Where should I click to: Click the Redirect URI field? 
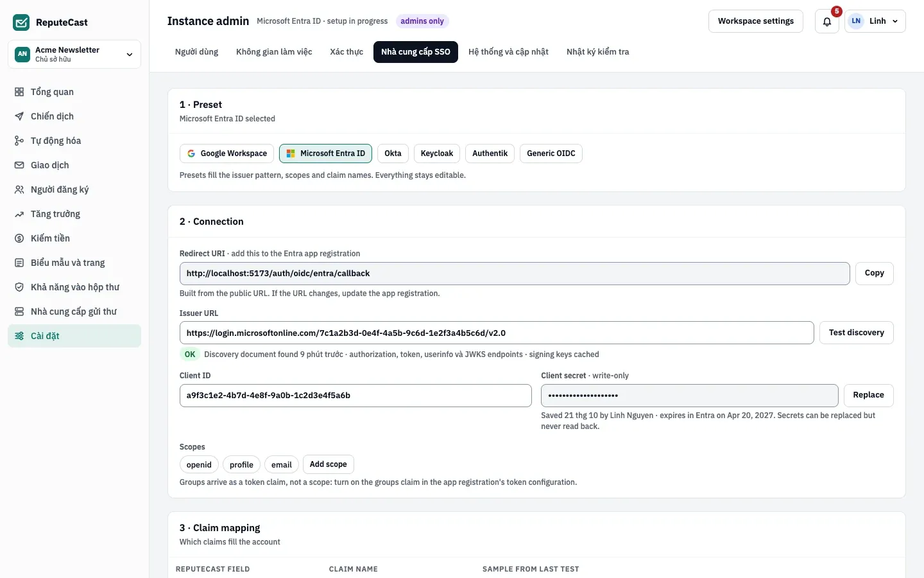click(515, 274)
